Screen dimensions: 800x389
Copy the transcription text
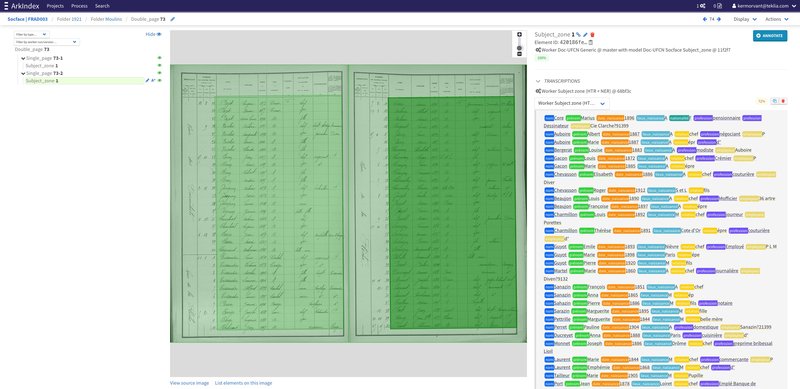774,101
